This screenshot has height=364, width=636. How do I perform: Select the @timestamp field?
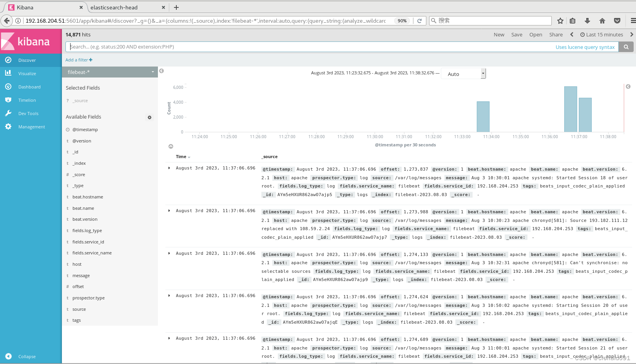(85, 130)
